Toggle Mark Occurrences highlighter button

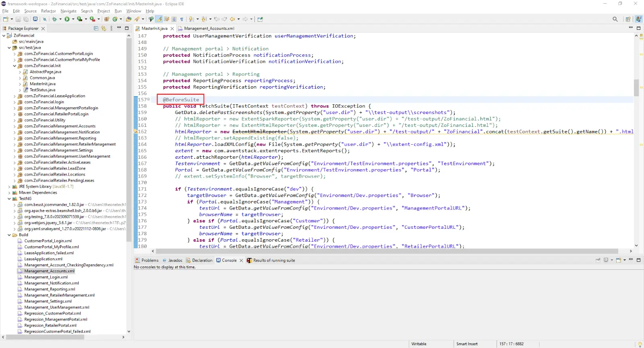tap(159, 19)
